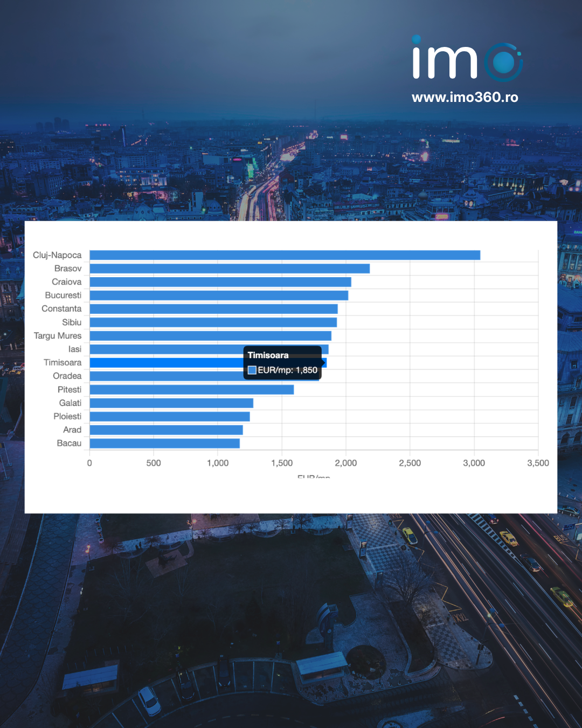Click the 0 tick on the x-axis
This screenshot has width=582, height=728.
point(89,463)
